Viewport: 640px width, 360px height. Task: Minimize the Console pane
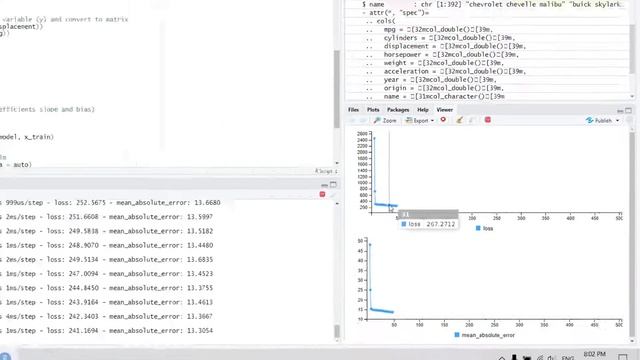click(324, 185)
